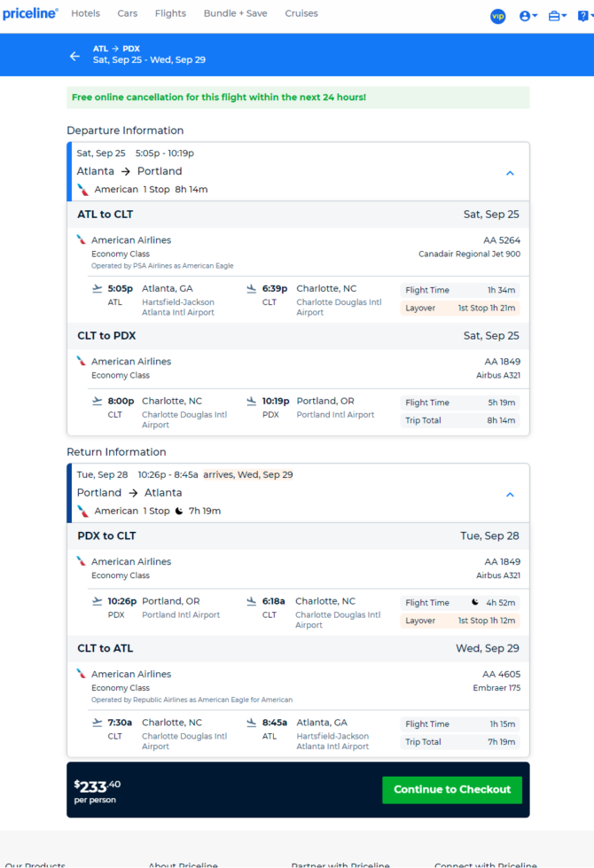Click the overnight moon icon in the return summary
The width and height of the screenshot is (594, 868).
point(179,511)
